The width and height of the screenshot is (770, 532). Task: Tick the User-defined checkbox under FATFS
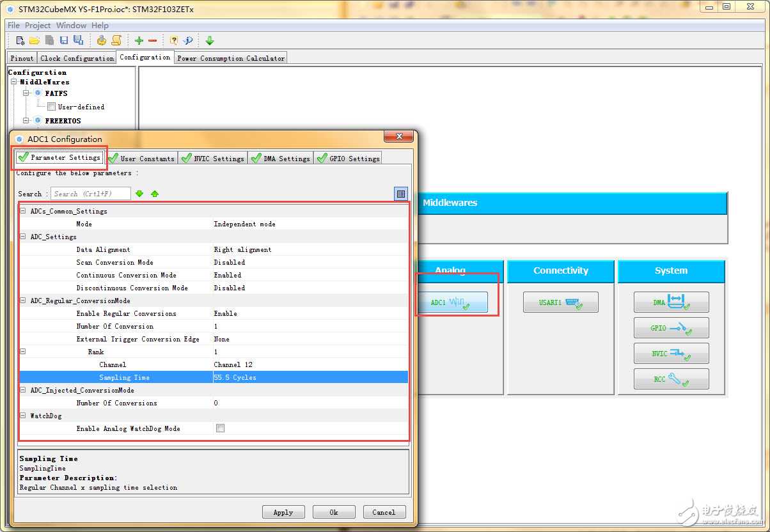(51, 107)
